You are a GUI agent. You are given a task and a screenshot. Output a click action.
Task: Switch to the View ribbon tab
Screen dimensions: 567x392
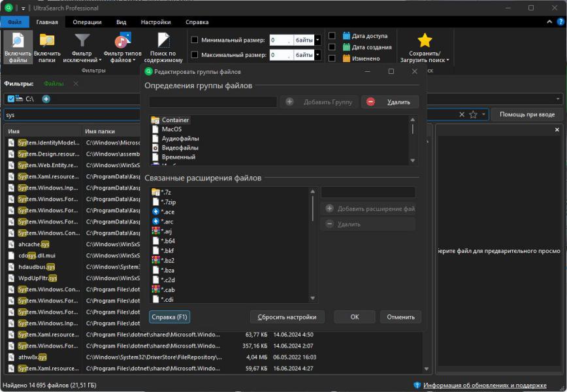pyautogui.click(x=121, y=22)
